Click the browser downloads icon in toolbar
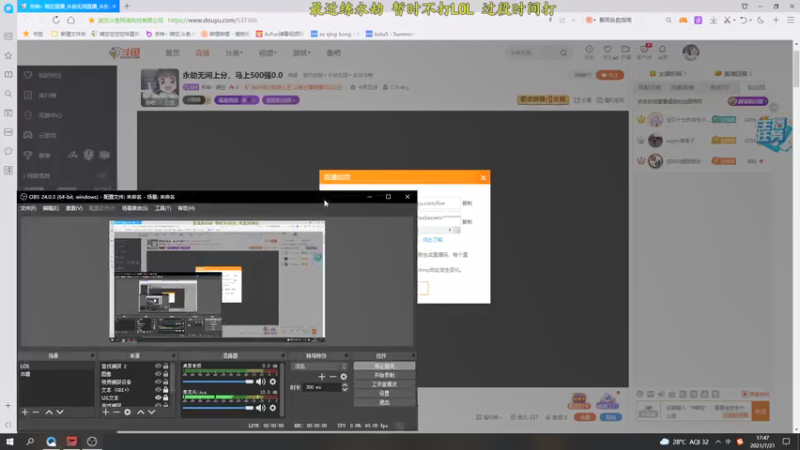 point(713,20)
